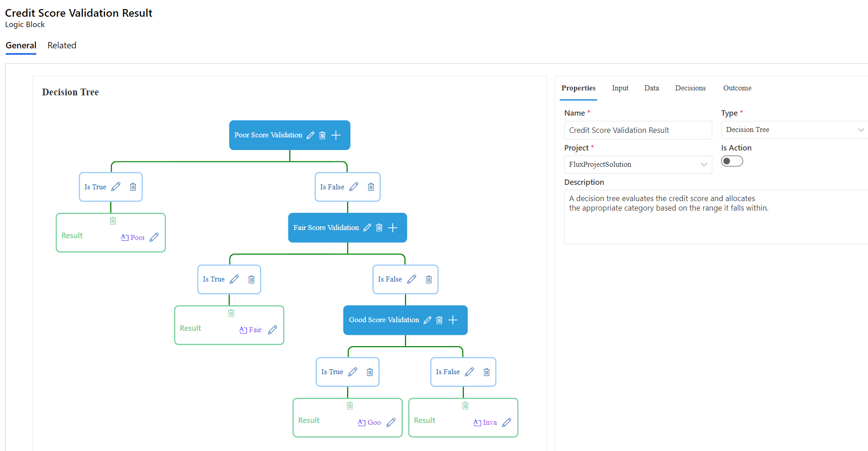
Task: Open the Data tab
Action: 651,88
